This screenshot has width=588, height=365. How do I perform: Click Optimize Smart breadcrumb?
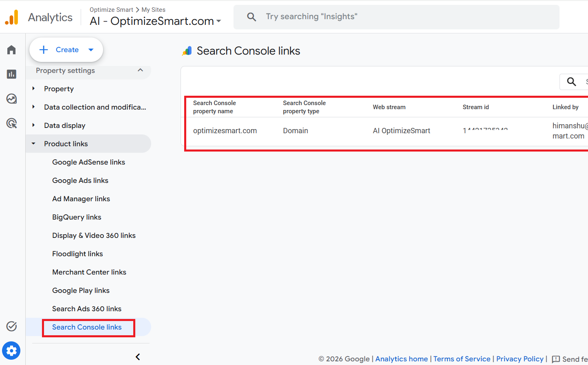click(x=111, y=10)
